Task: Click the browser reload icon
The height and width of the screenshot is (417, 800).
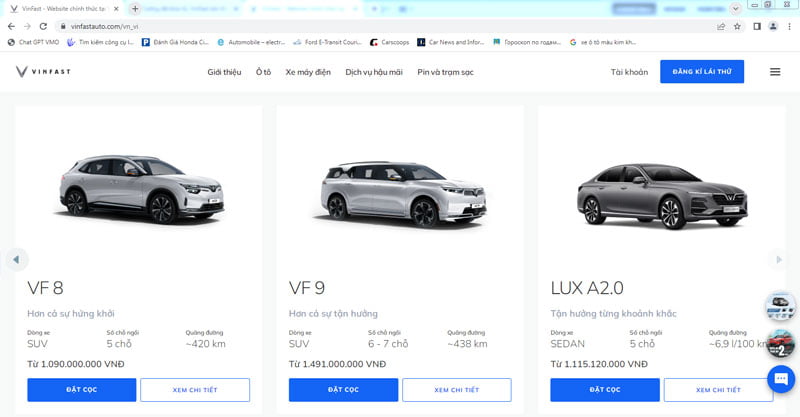Action: pyautogui.click(x=42, y=26)
